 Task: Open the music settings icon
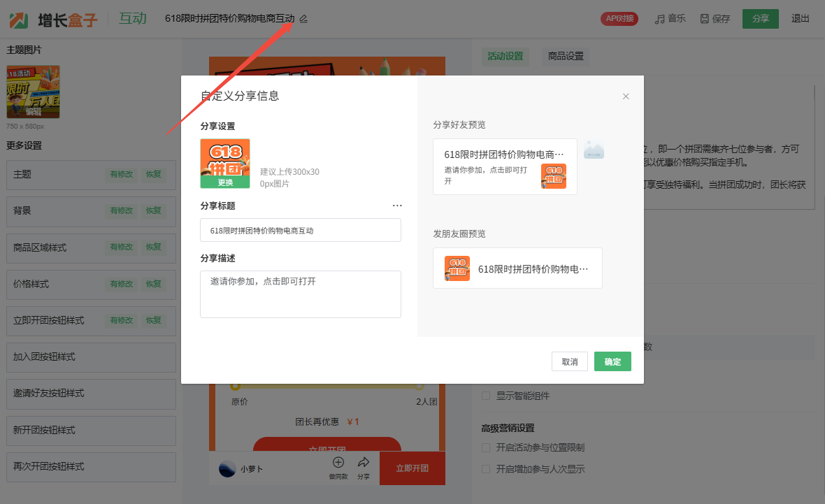pyautogui.click(x=659, y=19)
